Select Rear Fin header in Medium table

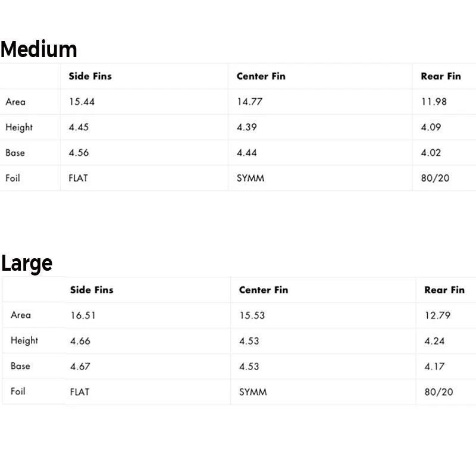pyautogui.click(x=441, y=76)
